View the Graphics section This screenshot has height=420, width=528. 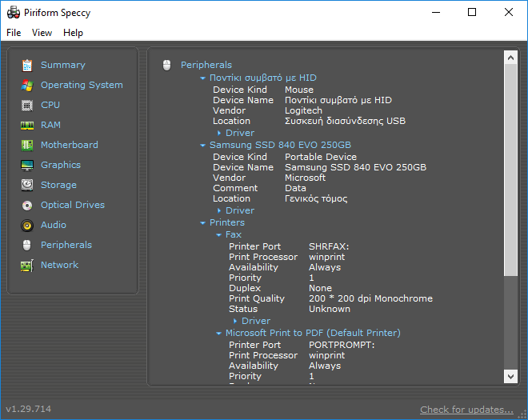click(x=61, y=165)
